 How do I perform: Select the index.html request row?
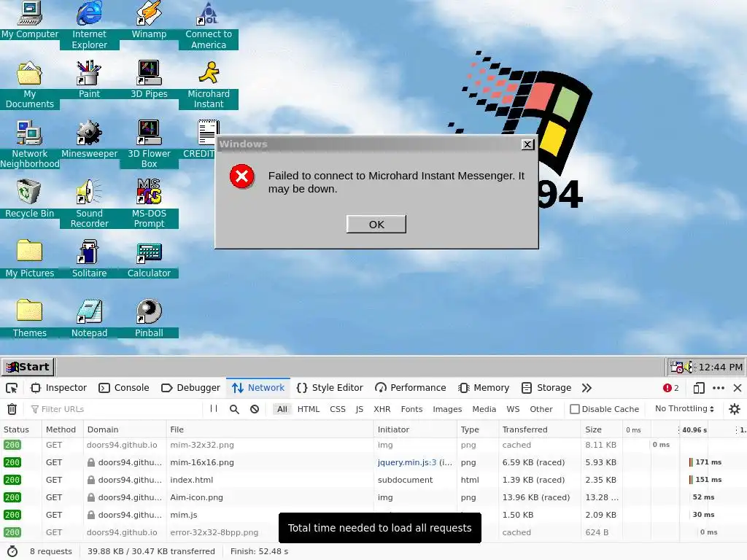click(x=373, y=480)
